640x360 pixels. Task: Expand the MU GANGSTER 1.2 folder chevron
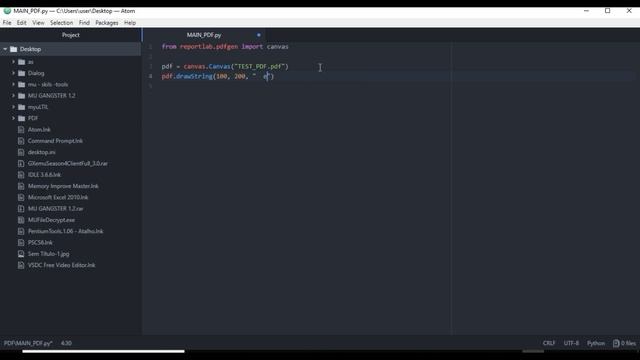[x=13, y=96]
